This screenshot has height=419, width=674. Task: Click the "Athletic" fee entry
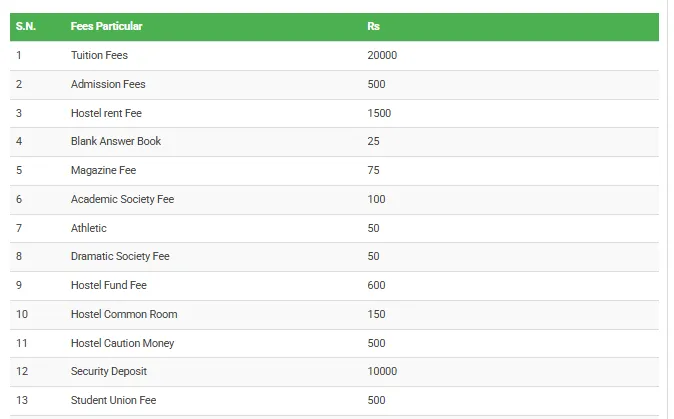(89, 228)
